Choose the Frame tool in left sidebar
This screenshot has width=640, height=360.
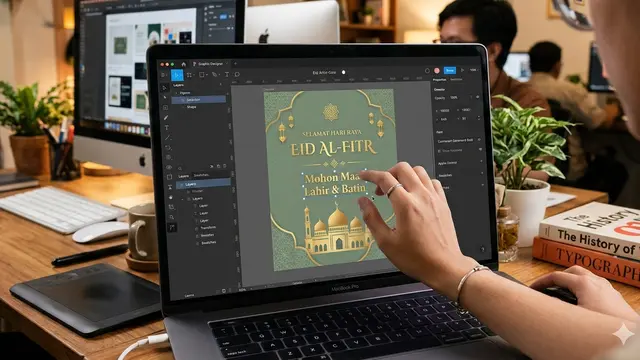166,108
